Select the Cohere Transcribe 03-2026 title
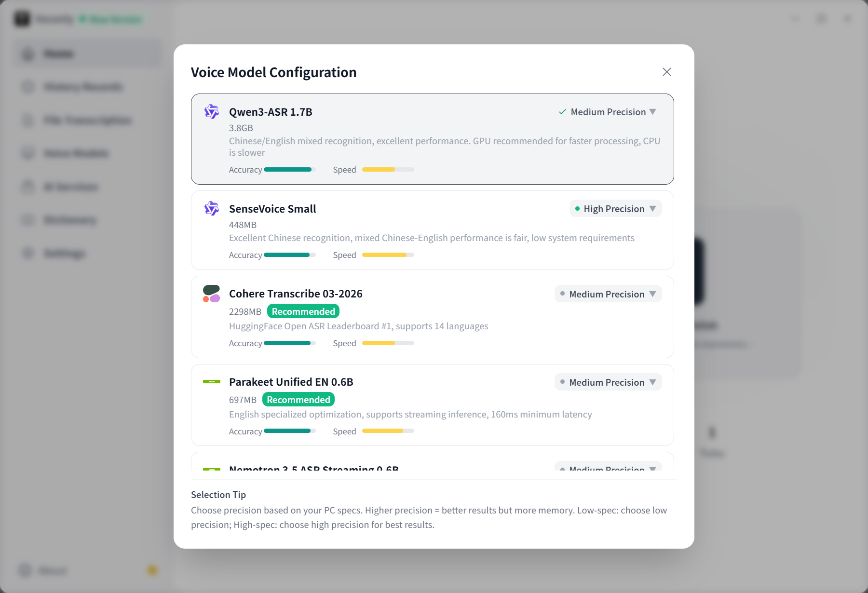868x593 pixels. 296,294
